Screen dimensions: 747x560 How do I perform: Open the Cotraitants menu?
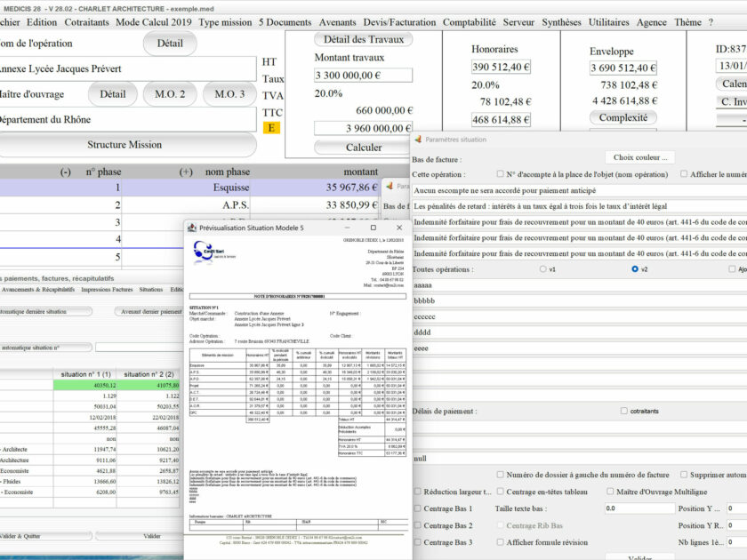pyautogui.click(x=87, y=22)
